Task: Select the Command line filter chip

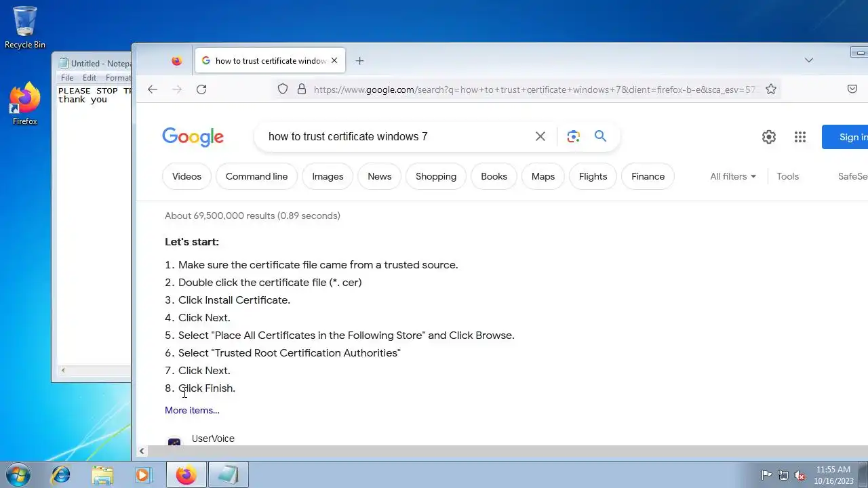Action: [256, 176]
